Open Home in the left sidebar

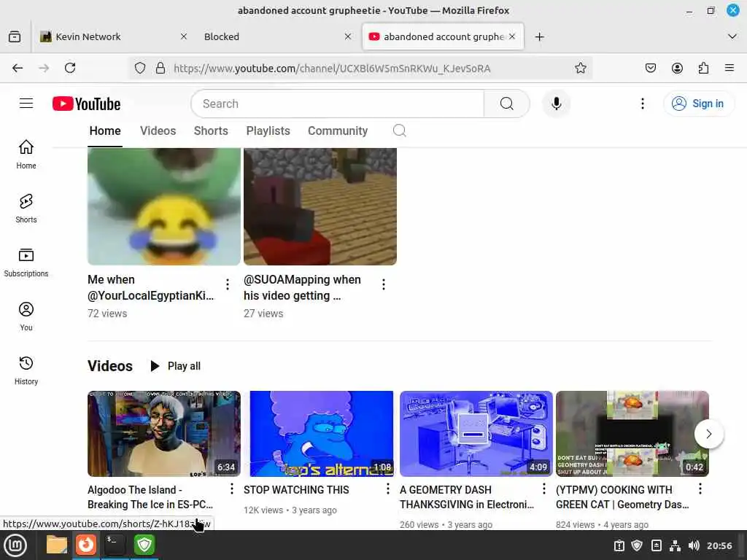click(x=26, y=154)
